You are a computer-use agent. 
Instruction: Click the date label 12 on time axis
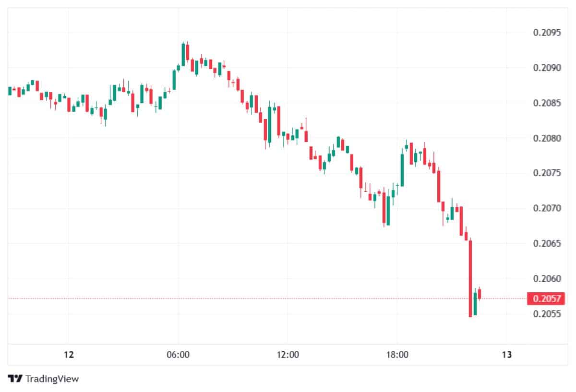[69, 355]
